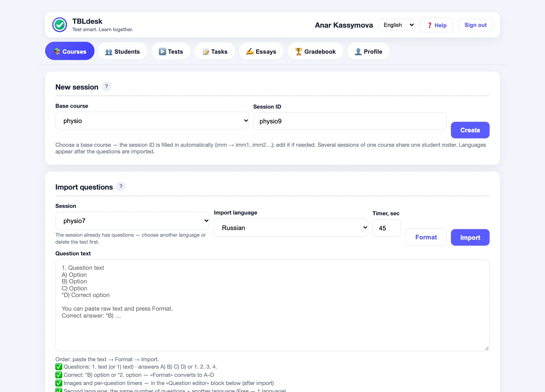The image size is (545, 392).
Task: Open the New session help question mark
Action: tap(106, 86)
